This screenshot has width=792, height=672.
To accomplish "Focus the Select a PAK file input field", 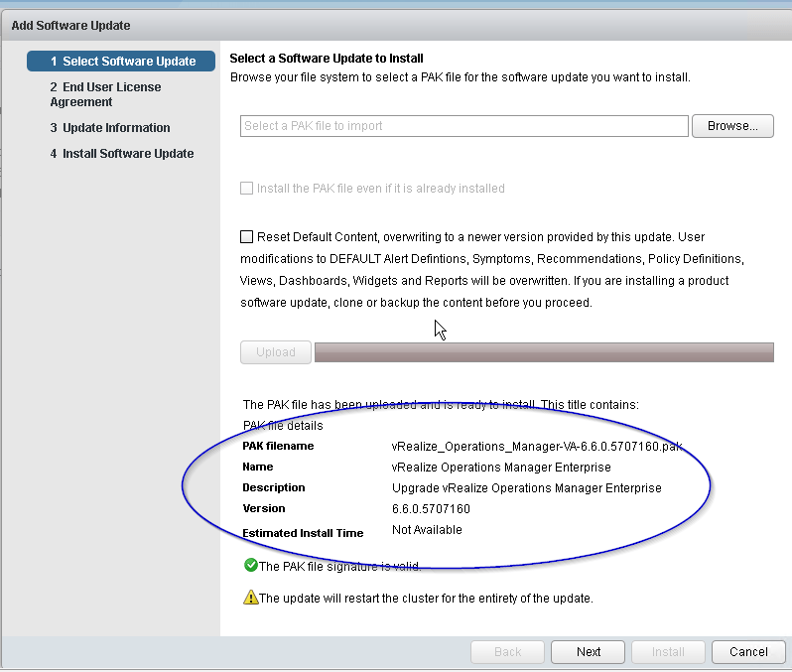I will pos(463,126).
